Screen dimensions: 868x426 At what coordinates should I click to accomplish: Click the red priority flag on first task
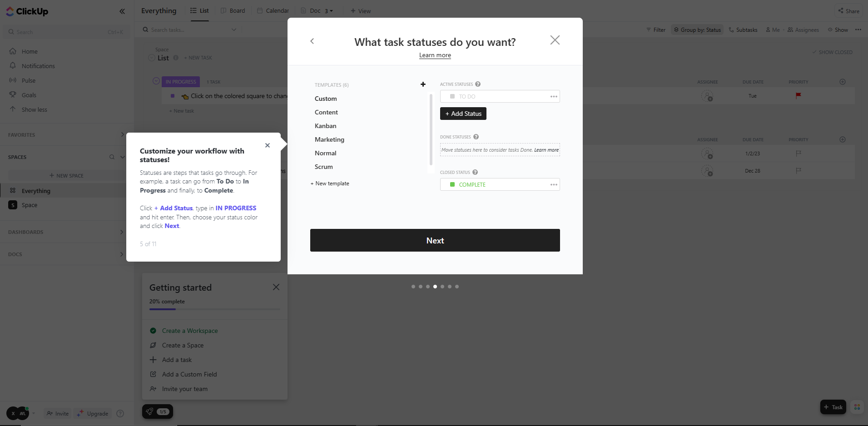click(x=798, y=96)
